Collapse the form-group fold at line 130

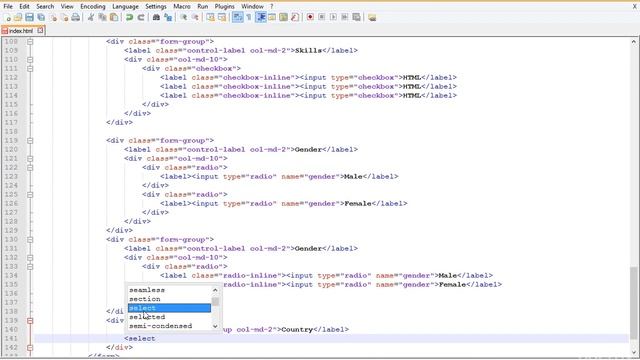click(x=30, y=240)
